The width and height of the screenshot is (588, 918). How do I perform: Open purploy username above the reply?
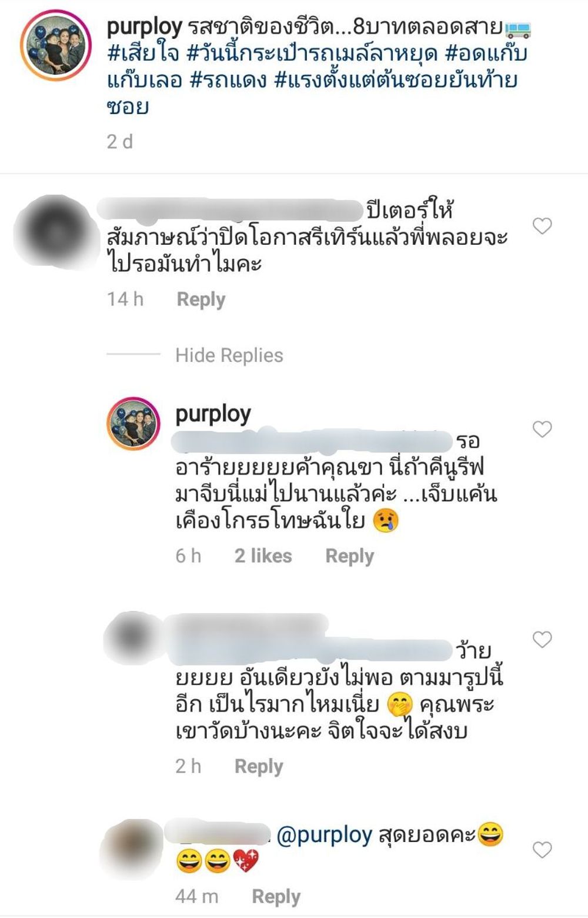pos(213,414)
